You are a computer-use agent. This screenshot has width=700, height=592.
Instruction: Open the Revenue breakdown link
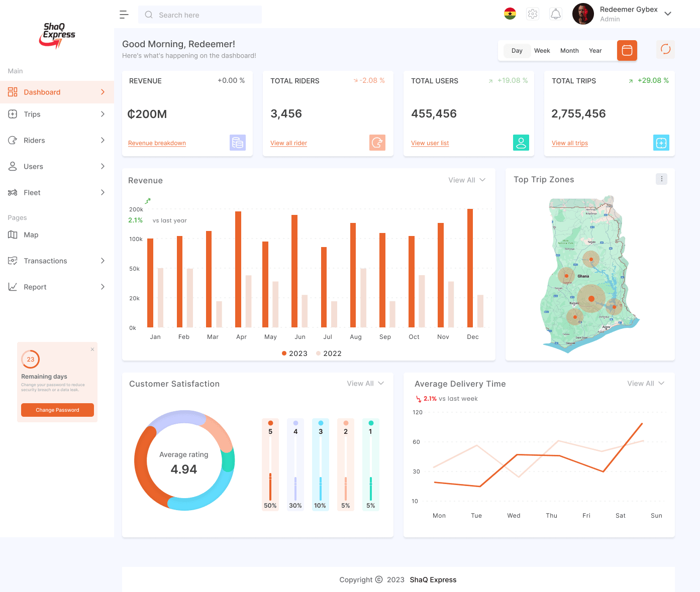(157, 143)
